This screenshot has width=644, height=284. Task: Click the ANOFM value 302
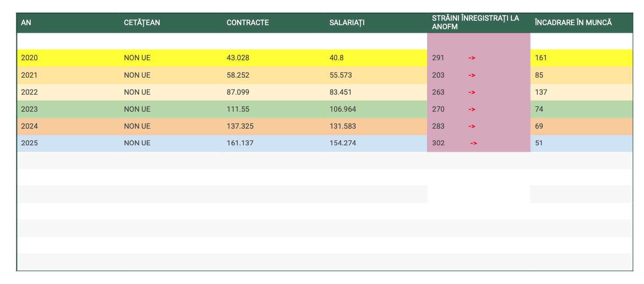pos(438,143)
